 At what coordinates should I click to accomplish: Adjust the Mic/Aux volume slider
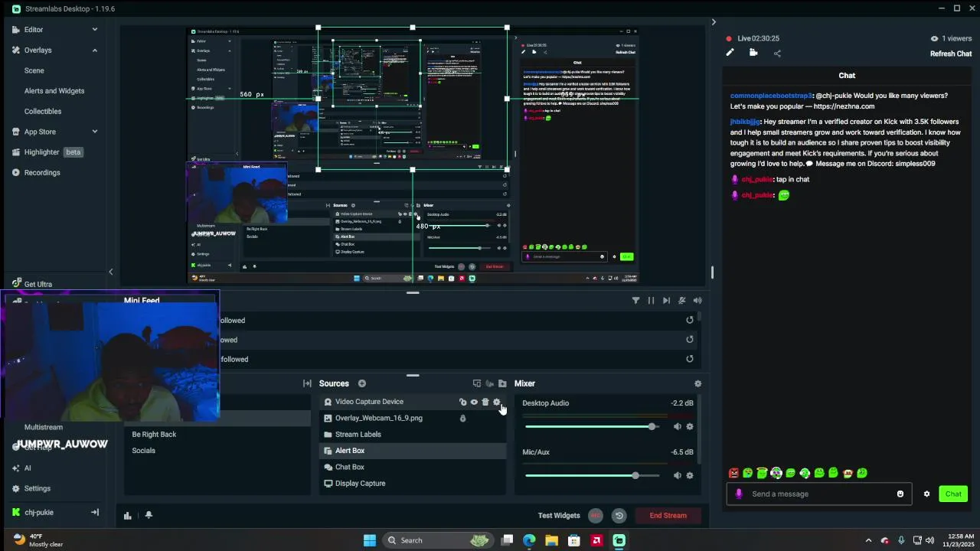click(591, 475)
